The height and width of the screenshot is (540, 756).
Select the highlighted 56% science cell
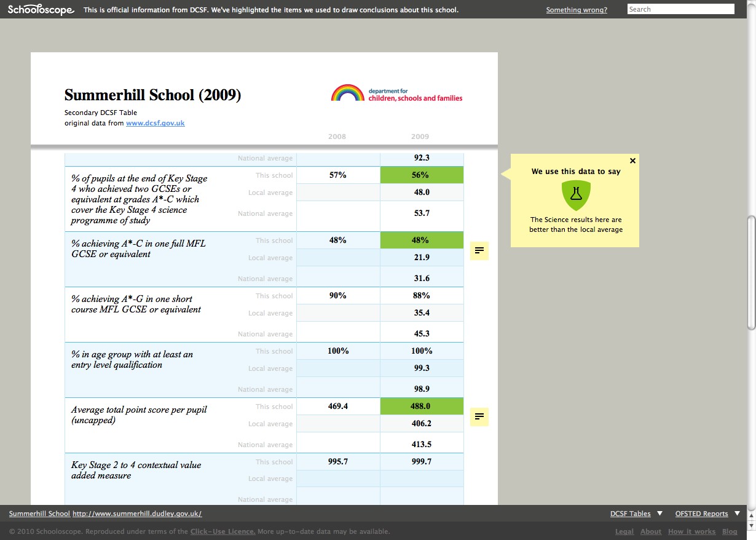[422, 175]
